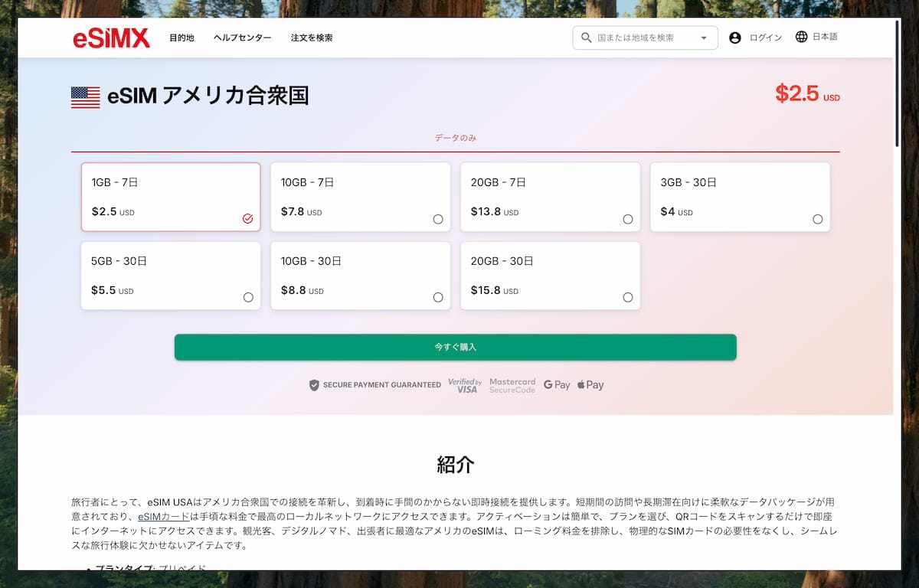Select the 20GB - 7日 plan radio
The height and width of the screenshot is (588, 919).
click(x=628, y=219)
